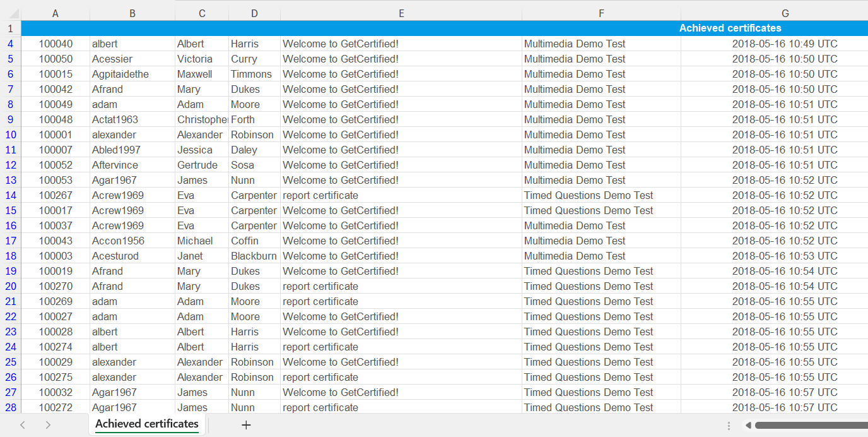Add a new sheet with plus button
This screenshot has height=437, width=868.
pos(246,425)
